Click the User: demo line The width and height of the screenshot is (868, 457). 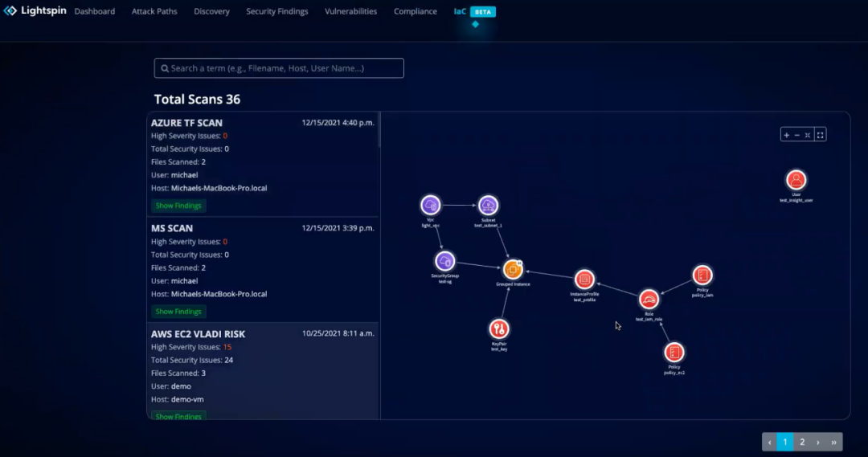click(171, 386)
